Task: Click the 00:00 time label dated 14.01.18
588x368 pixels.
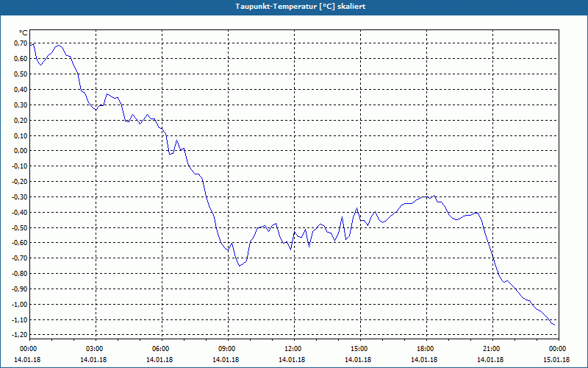Action: click(x=29, y=349)
